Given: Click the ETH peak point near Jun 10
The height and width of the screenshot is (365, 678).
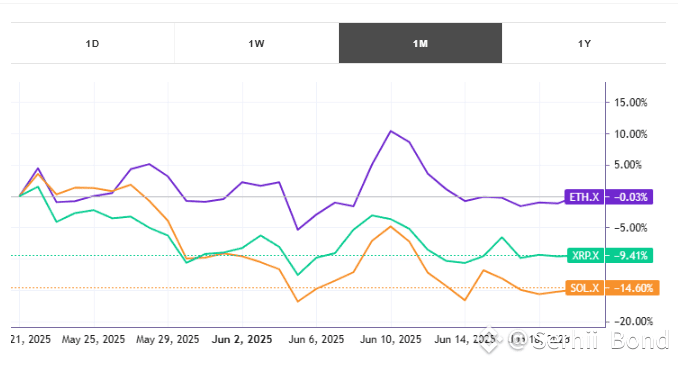Looking at the screenshot, I should [391, 131].
